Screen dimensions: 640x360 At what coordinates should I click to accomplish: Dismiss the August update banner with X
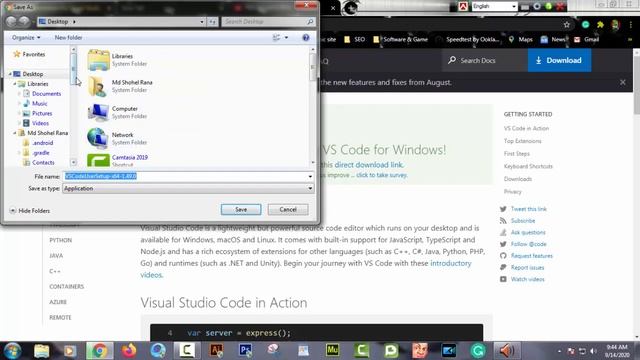(x=622, y=82)
